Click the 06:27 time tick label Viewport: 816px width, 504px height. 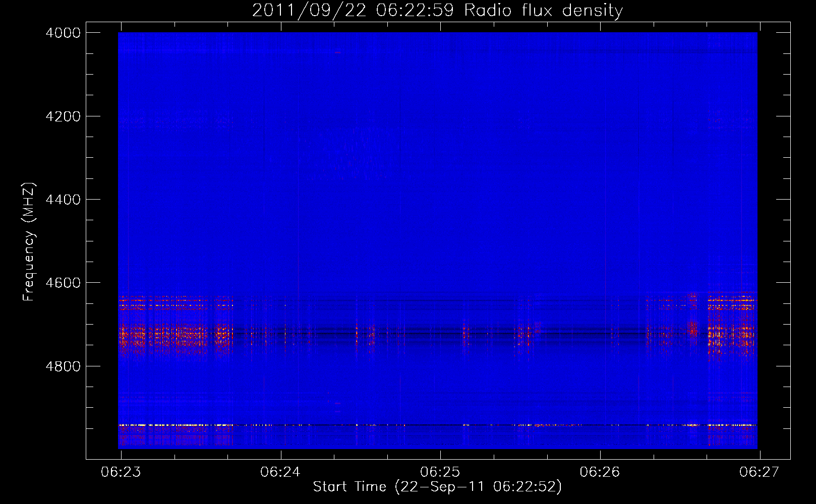tap(760, 472)
